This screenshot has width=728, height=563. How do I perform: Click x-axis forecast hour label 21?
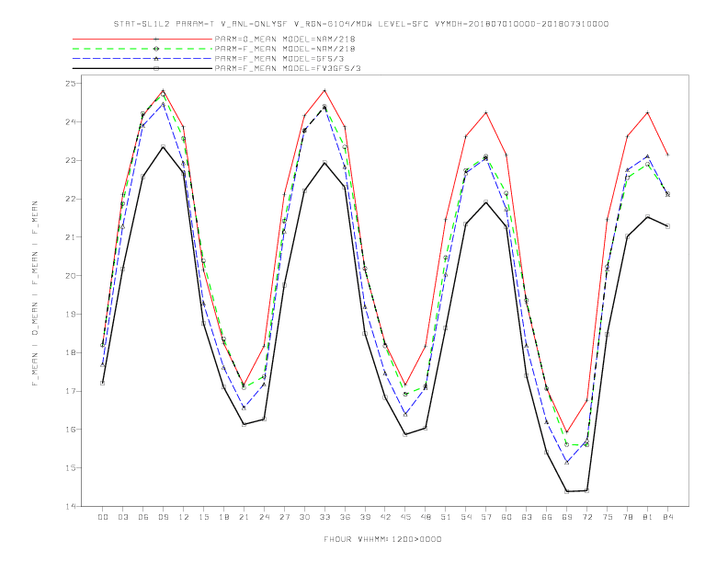[244, 517]
